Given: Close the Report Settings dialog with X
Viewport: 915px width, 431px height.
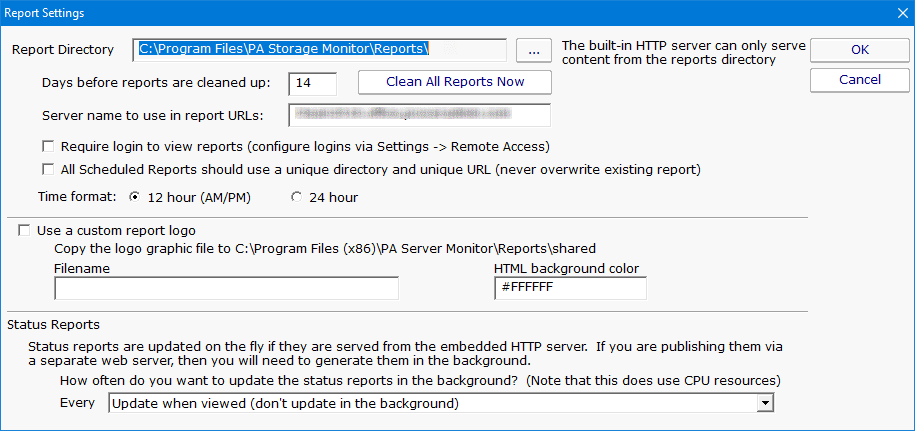Looking at the screenshot, I should [x=899, y=13].
